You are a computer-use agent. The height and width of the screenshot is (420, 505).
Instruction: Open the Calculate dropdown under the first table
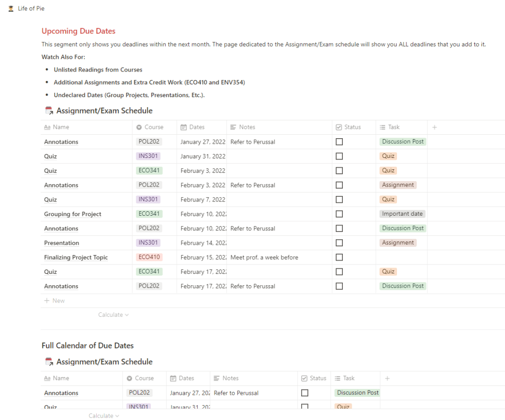point(113,314)
